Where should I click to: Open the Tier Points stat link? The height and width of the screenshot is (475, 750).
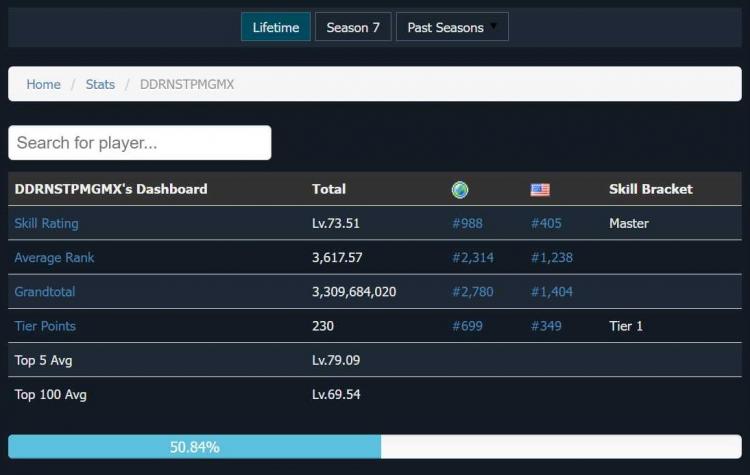tap(45, 326)
